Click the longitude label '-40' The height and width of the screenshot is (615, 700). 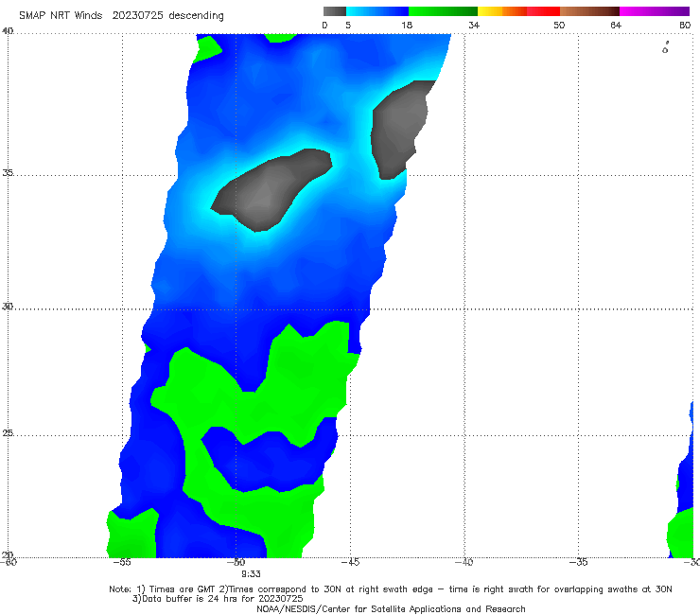tap(464, 562)
